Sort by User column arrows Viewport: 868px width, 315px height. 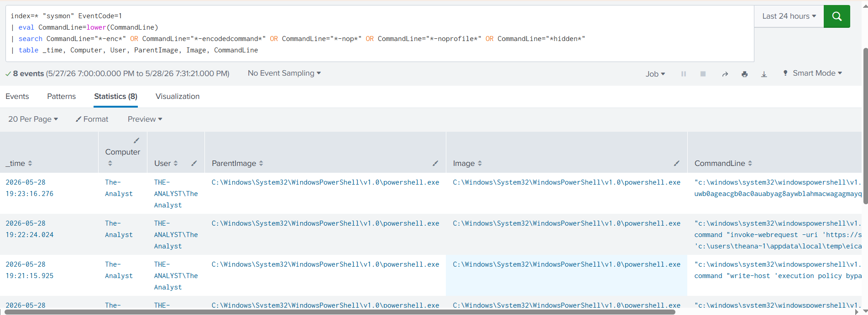pos(176,163)
